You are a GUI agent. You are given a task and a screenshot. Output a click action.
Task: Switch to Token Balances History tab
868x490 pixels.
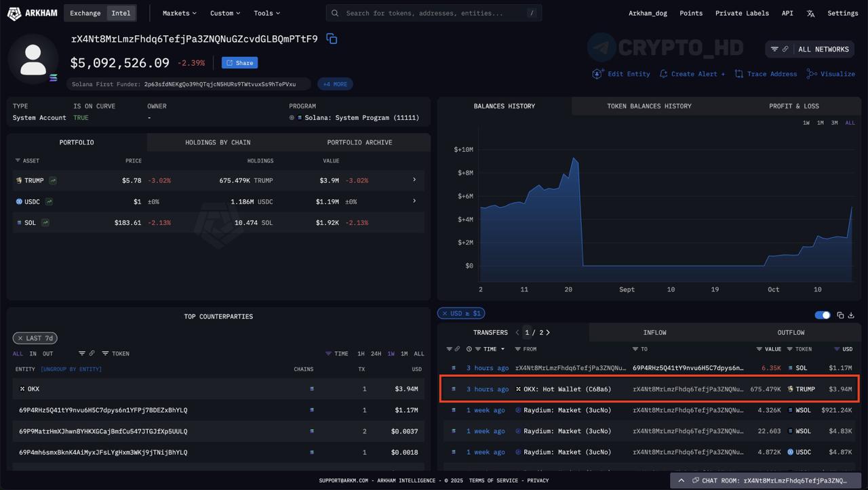coord(649,106)
